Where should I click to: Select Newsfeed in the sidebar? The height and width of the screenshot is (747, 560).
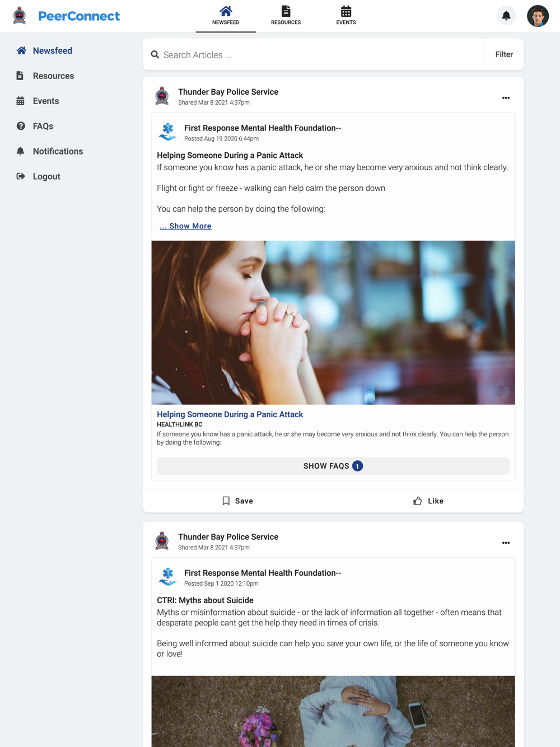tap(45, 50)
